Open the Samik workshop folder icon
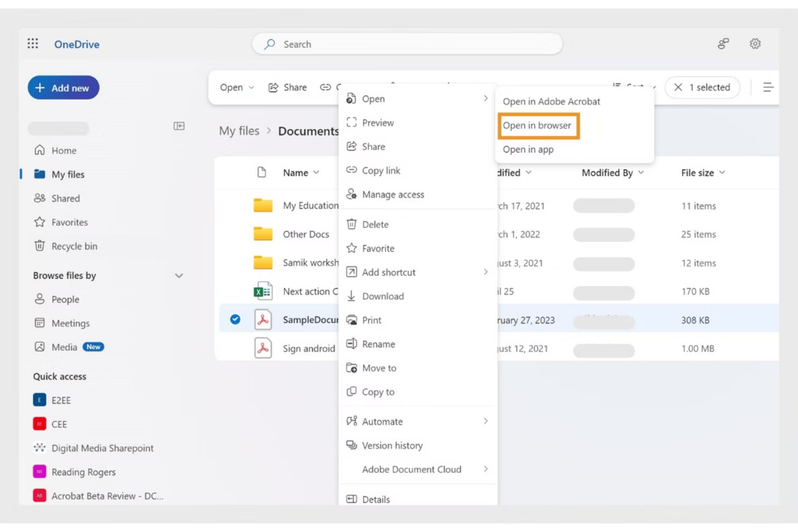The image size is (798, 532). 263,262
